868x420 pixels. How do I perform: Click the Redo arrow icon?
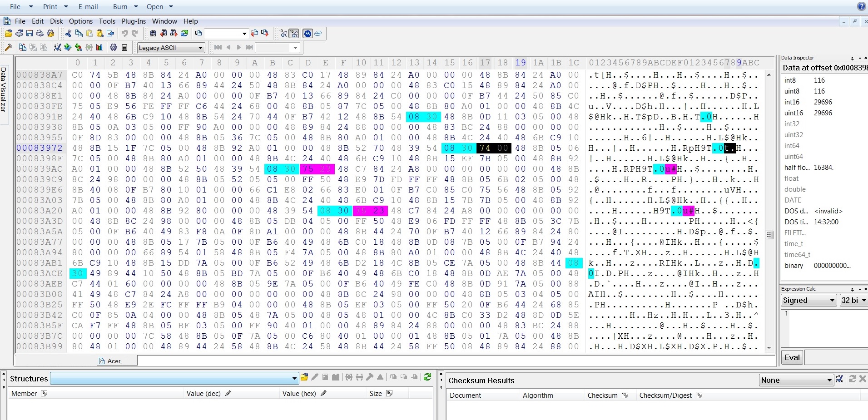(x=135, y=33)
